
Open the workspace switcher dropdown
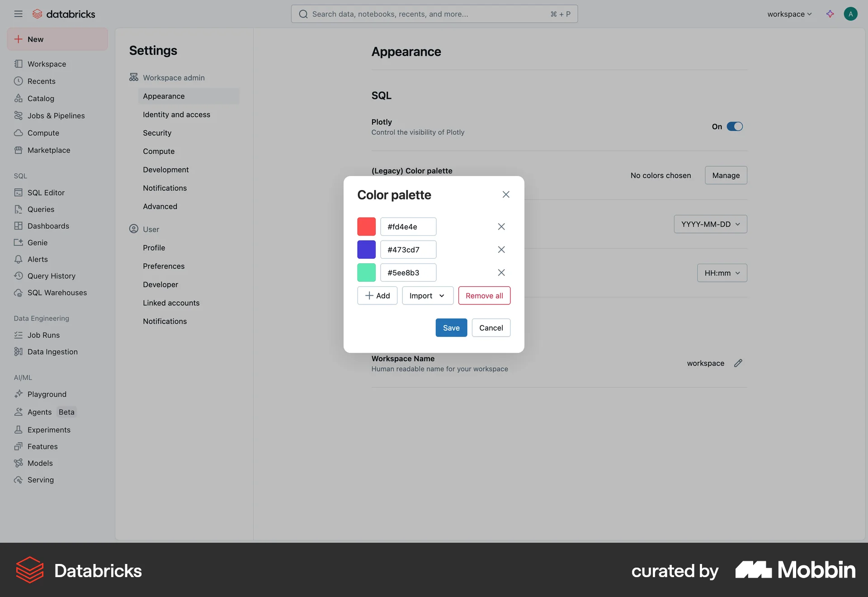[x=789, y=14]
